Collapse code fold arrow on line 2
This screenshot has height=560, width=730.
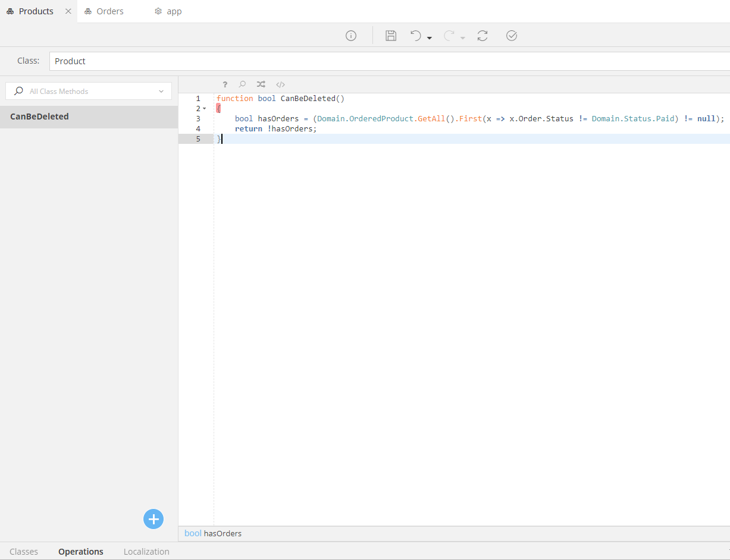pos(205,109)
